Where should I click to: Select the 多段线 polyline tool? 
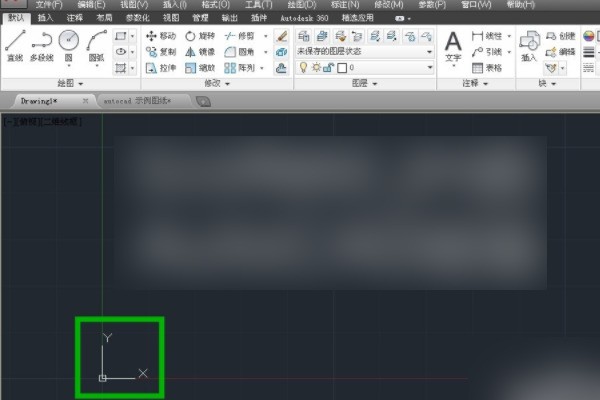coord(42,47)
